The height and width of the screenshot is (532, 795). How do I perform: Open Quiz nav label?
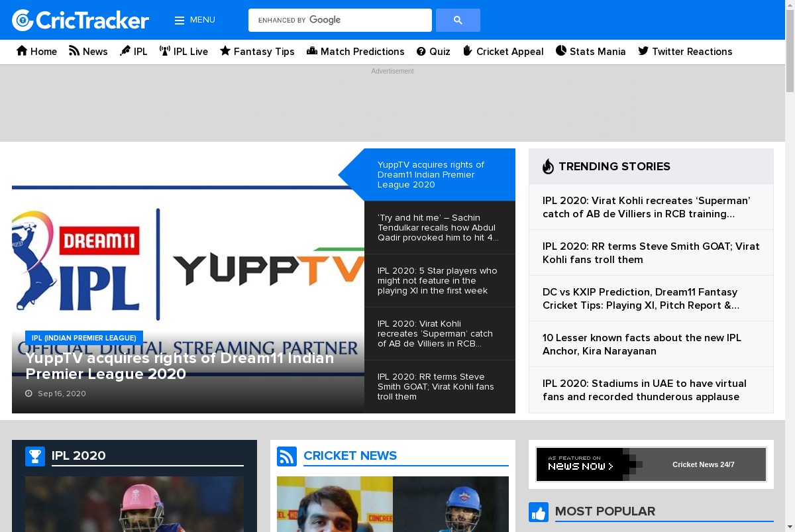tap(440, 52)
